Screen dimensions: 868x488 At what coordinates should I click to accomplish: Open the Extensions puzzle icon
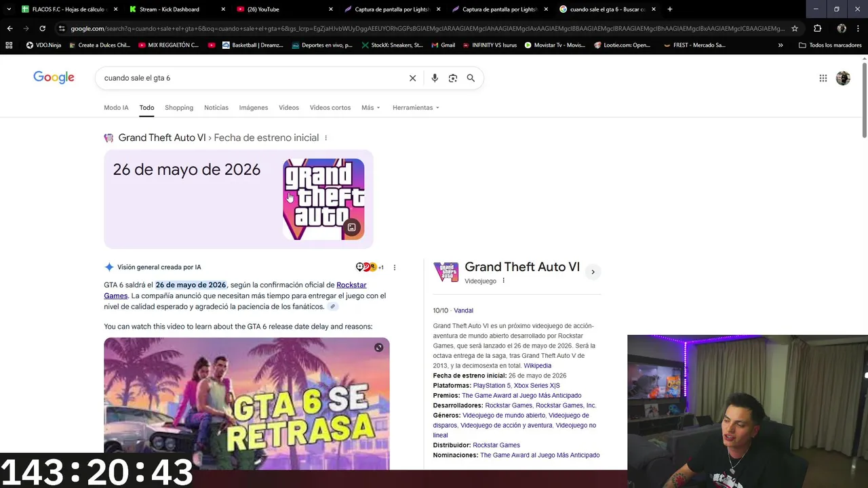pyautogui.click(x=817, y=28)
